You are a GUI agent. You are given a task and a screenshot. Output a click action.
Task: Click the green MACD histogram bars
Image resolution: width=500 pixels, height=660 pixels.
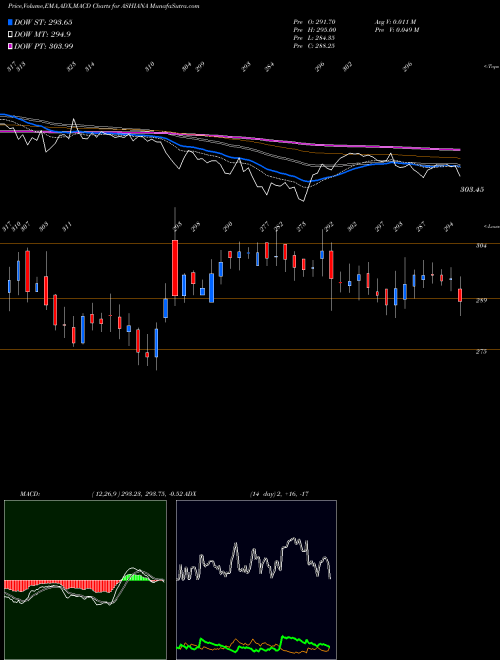(137, 578)
